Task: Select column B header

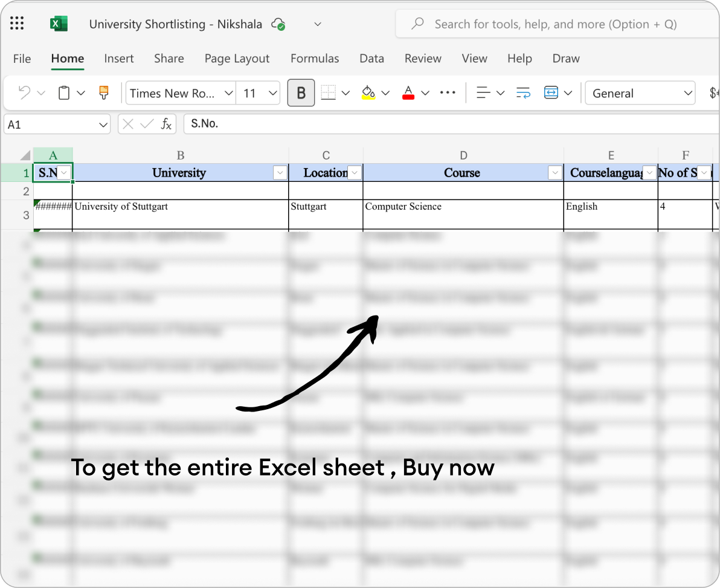Action: click(181, 155)
